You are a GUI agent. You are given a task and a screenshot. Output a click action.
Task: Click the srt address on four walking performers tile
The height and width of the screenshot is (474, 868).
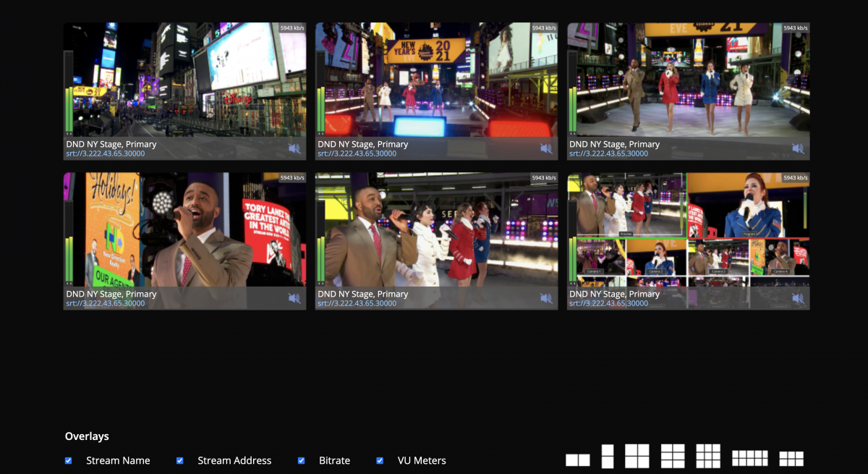609,153
